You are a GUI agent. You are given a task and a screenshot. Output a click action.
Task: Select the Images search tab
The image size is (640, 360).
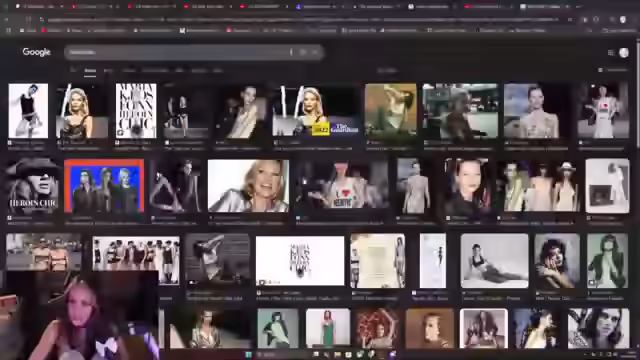point(90,70)
